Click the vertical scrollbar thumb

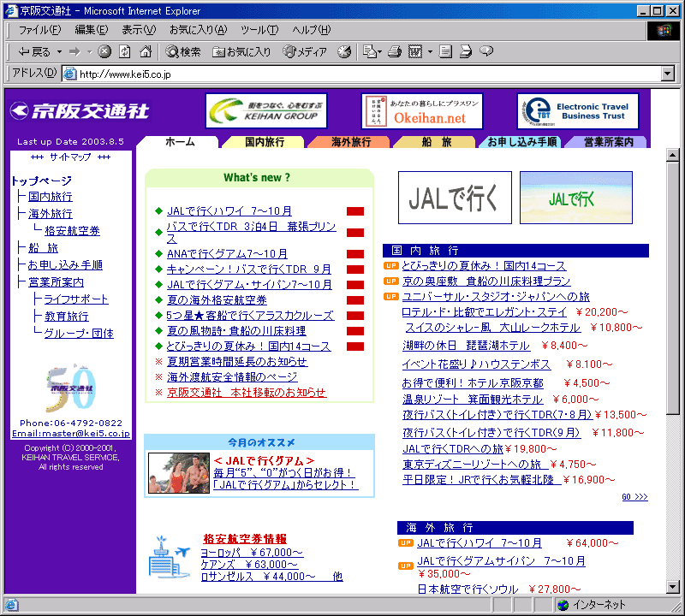pos(673,288)
